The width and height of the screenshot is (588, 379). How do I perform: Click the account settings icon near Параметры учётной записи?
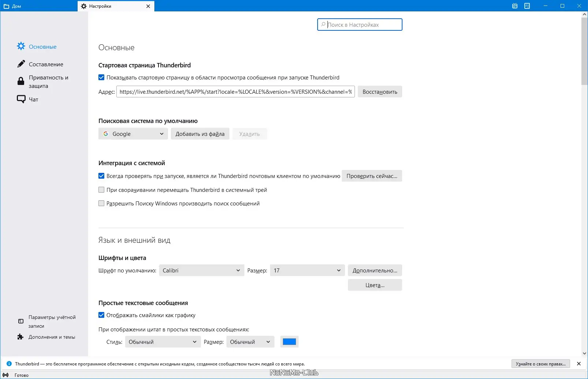[21, 321]
